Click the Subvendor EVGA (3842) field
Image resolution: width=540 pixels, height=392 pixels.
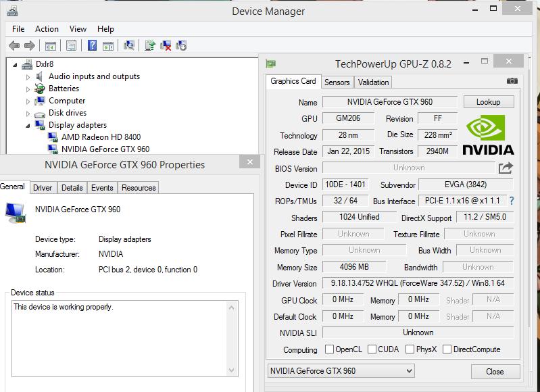[466, 185]
